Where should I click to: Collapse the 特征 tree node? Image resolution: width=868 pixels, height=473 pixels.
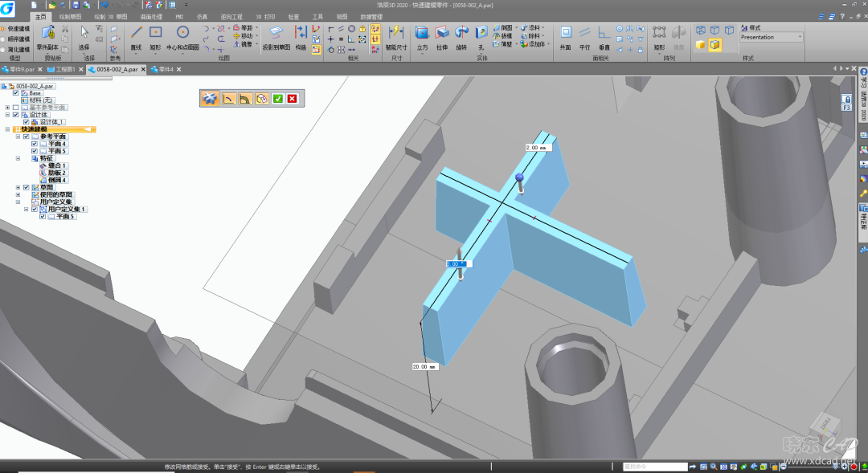(x=18, y=159)
